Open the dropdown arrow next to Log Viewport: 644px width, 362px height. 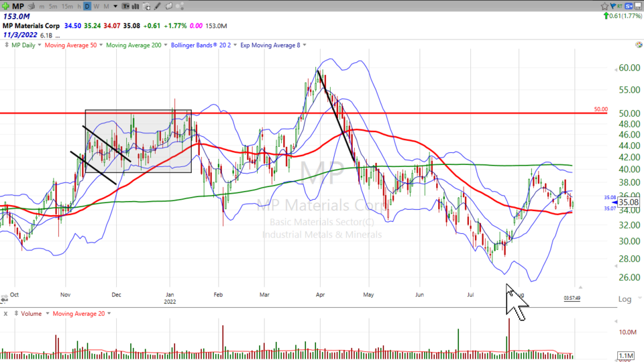(640, 298)
